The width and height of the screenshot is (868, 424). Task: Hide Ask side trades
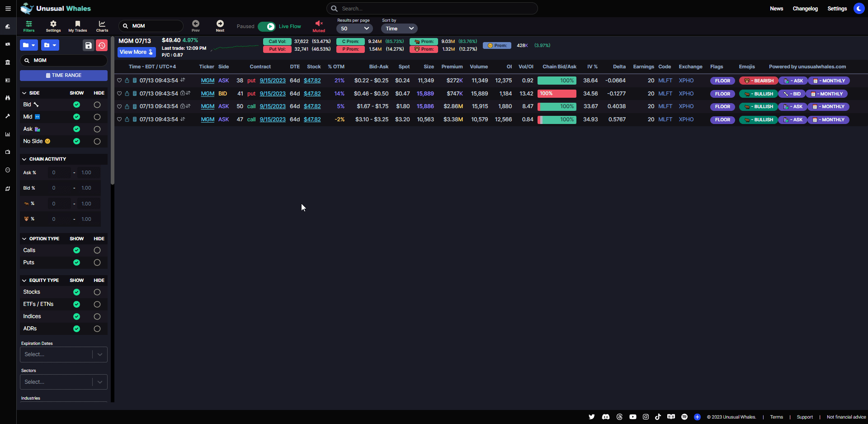tap(97, 129)
